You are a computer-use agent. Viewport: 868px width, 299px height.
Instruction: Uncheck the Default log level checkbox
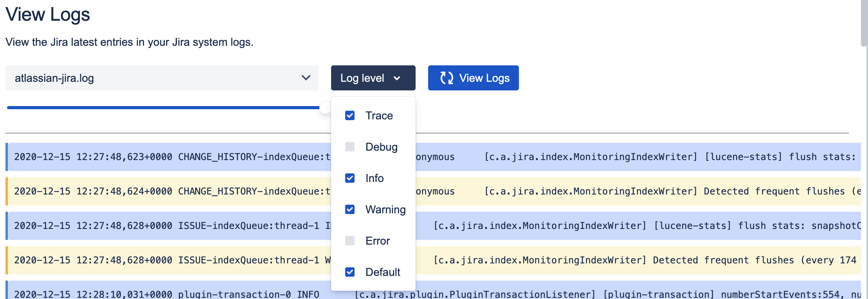point(350,272)
